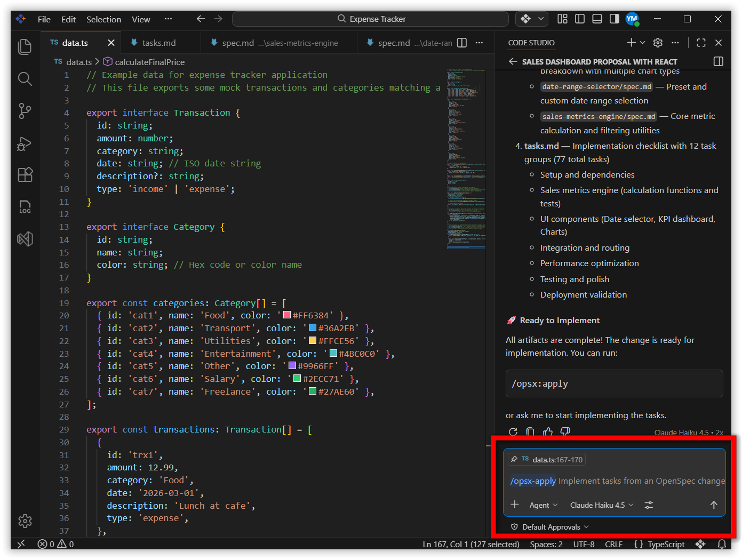The height and width of the screenshot is (560, 742).
Task: Send the chat message with arrow
Action: [x=714, y=505]
